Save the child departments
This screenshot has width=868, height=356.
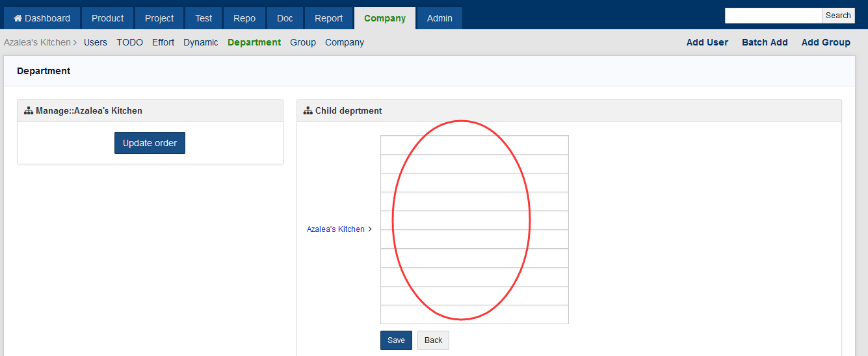point(396,340)
